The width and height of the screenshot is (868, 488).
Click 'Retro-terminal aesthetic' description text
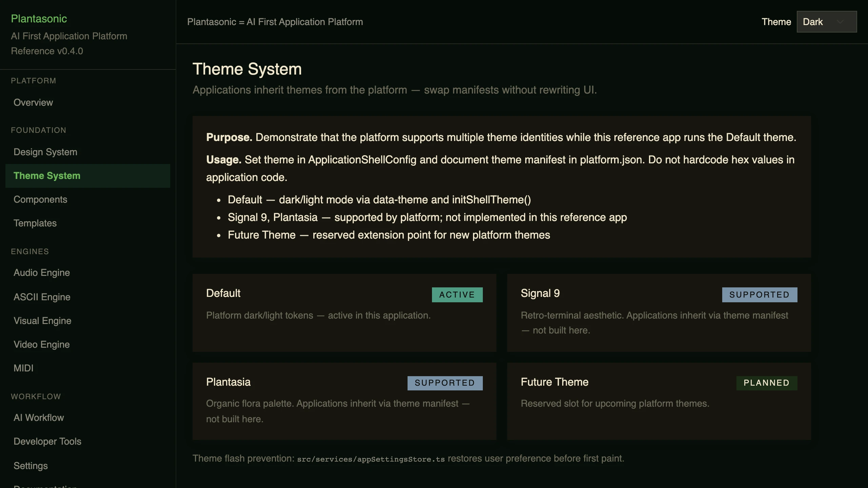tap(654, 323)
